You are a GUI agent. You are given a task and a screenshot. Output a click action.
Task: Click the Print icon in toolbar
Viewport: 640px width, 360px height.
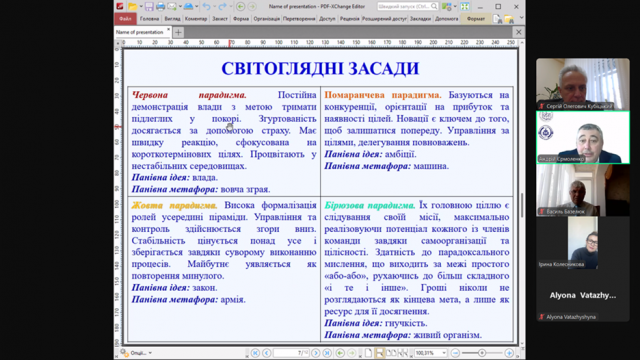(x=160, y=7)
